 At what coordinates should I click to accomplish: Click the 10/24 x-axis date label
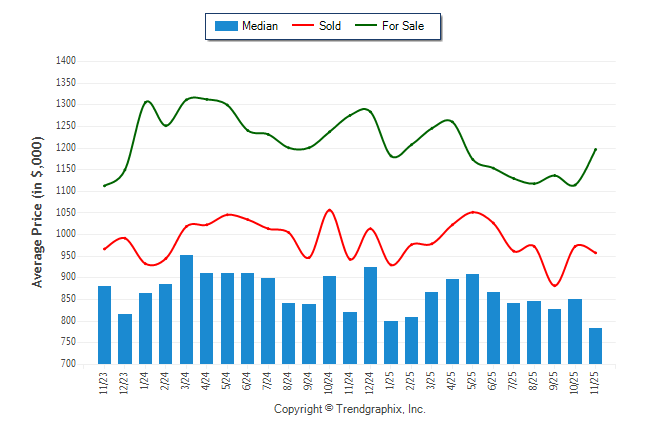click(x=329, y=382)
